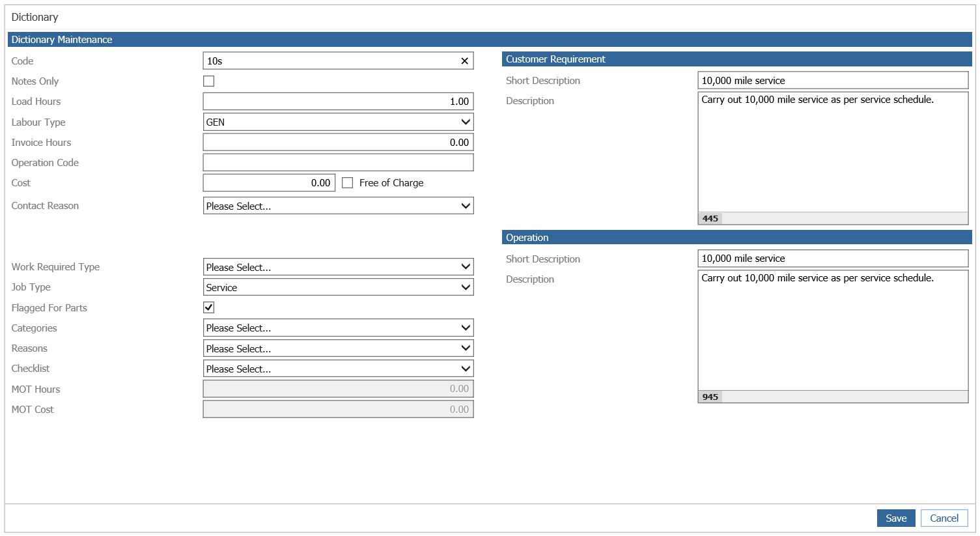Click the disabled MOT Hours field
Image resolution: width=980 pixels, height=536 pixels.
point(338,389)
